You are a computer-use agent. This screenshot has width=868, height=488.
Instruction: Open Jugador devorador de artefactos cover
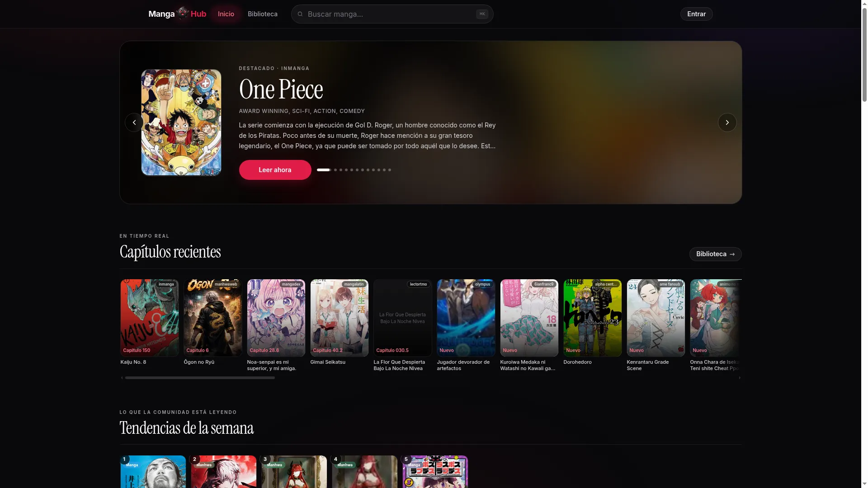(466, 318)
